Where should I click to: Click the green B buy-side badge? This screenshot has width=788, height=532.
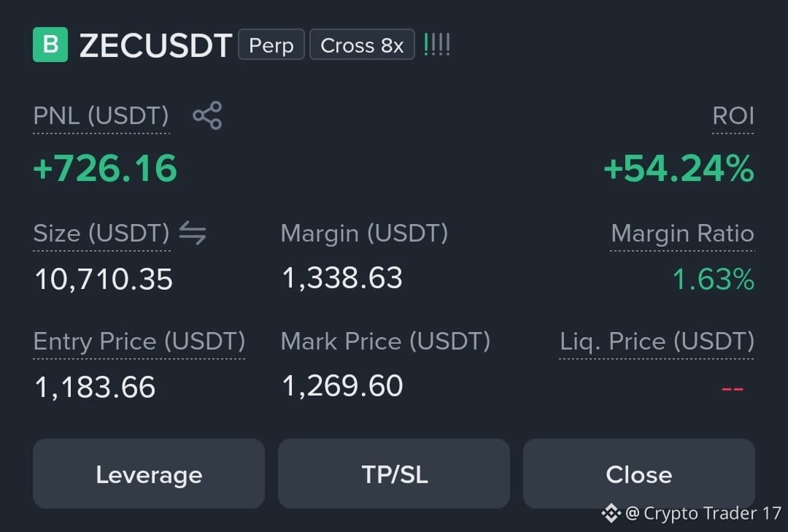[x=50, y=45]
